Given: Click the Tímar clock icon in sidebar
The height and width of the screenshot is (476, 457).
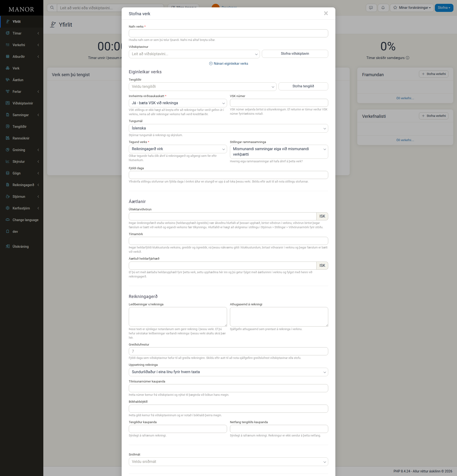Looking at the screenshot, I should (x=8, y=33).
